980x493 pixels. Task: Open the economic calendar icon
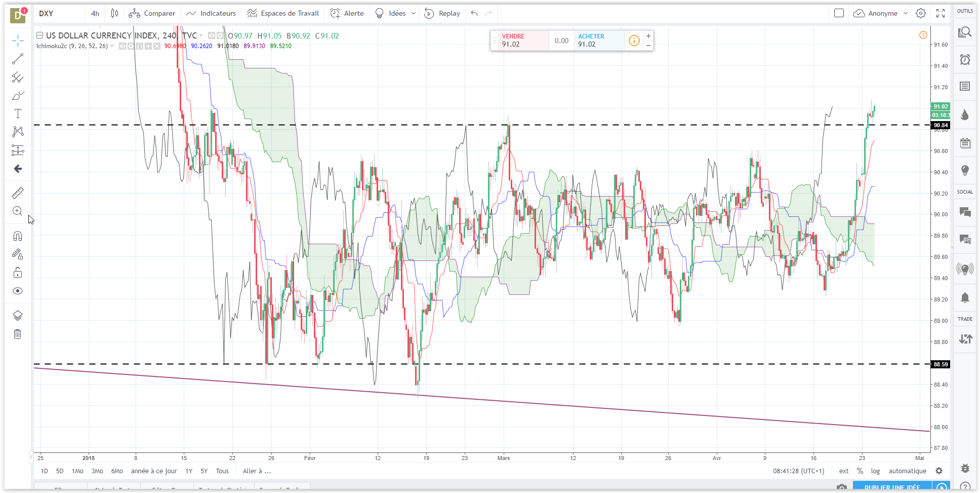(x=965, y=143)
